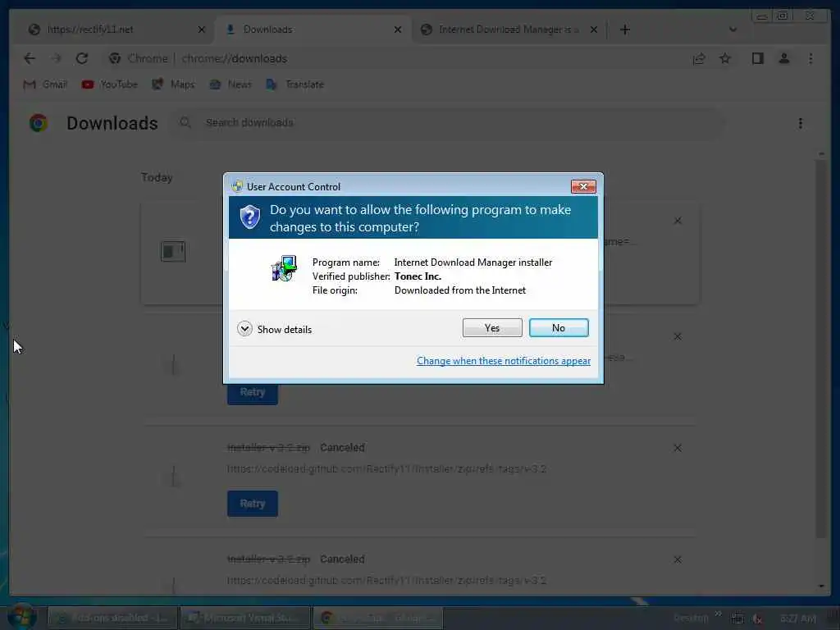Image resolution: width=840 pixels, height=630 pixels.
Task: Open Add-ons disabled taskbar item
Action: 112,618
